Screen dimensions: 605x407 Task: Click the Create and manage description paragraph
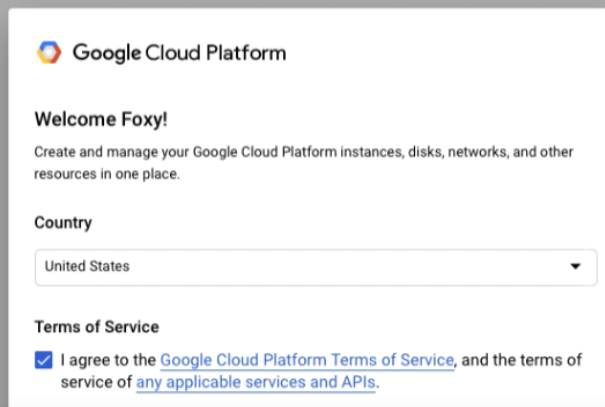coord(304,163)
